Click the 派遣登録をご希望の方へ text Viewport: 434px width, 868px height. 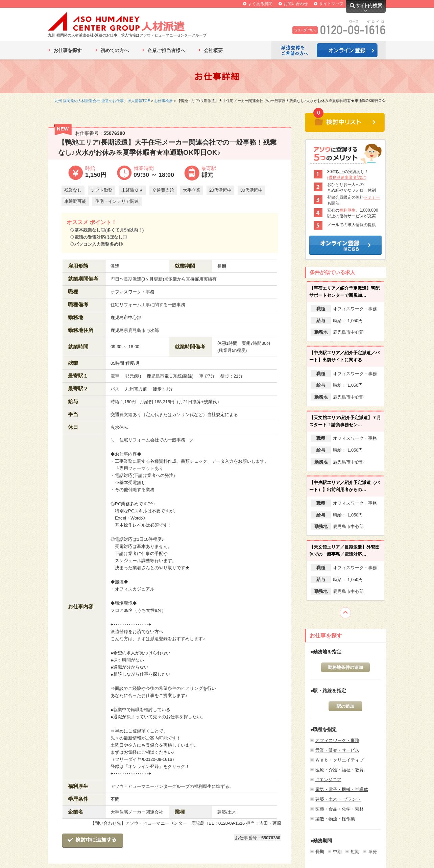(x=294, y=50)
